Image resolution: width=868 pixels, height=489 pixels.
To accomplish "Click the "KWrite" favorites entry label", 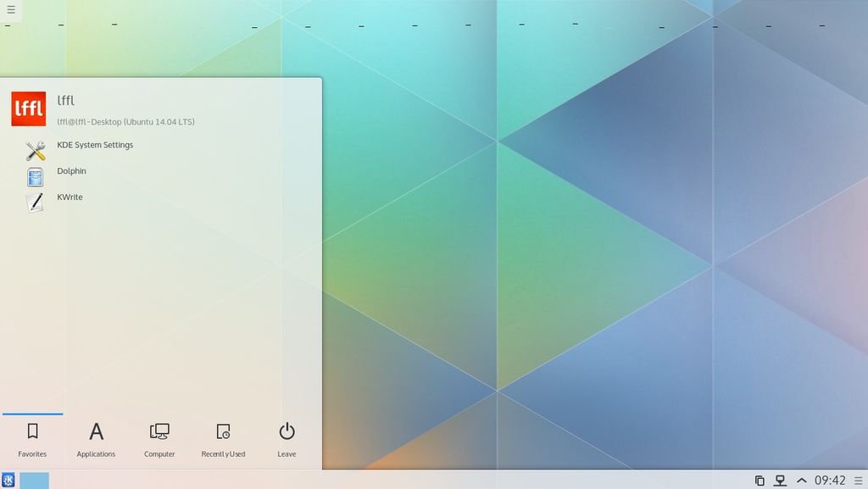I will pos(70,197).
